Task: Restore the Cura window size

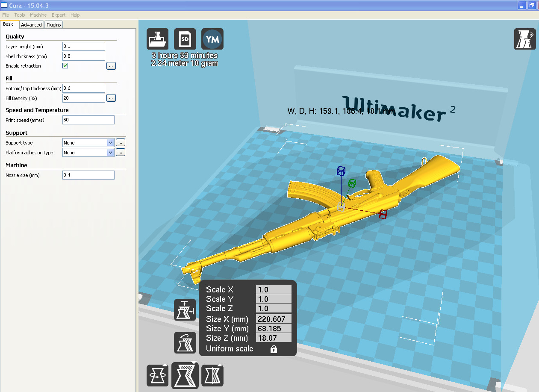Action: point(532,6)
